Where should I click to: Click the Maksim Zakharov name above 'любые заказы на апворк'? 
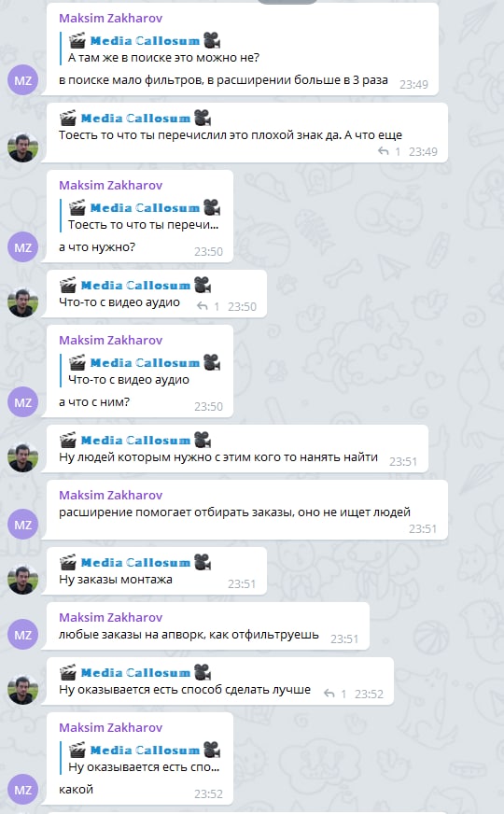click(x=110, y=617)
